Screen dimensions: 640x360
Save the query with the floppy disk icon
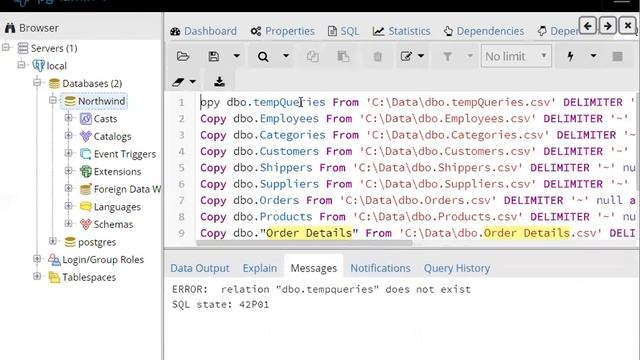coord(213,56)
